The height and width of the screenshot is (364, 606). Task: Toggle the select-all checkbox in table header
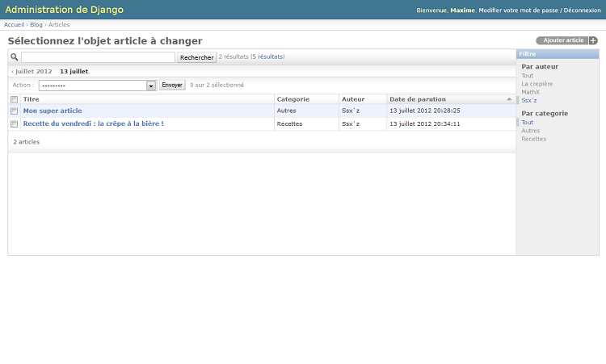tap(14, 99)
